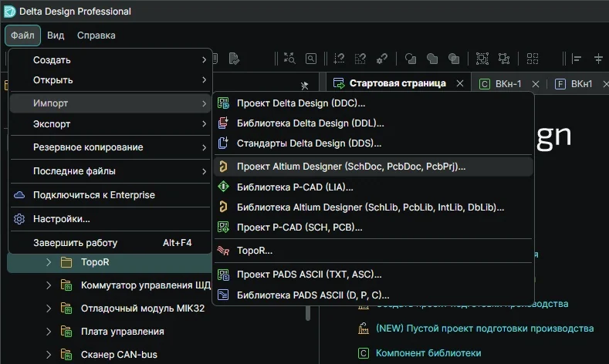609x364 pixels.
Task: Choose Подключиться к Enterprise
Action: 110,195
